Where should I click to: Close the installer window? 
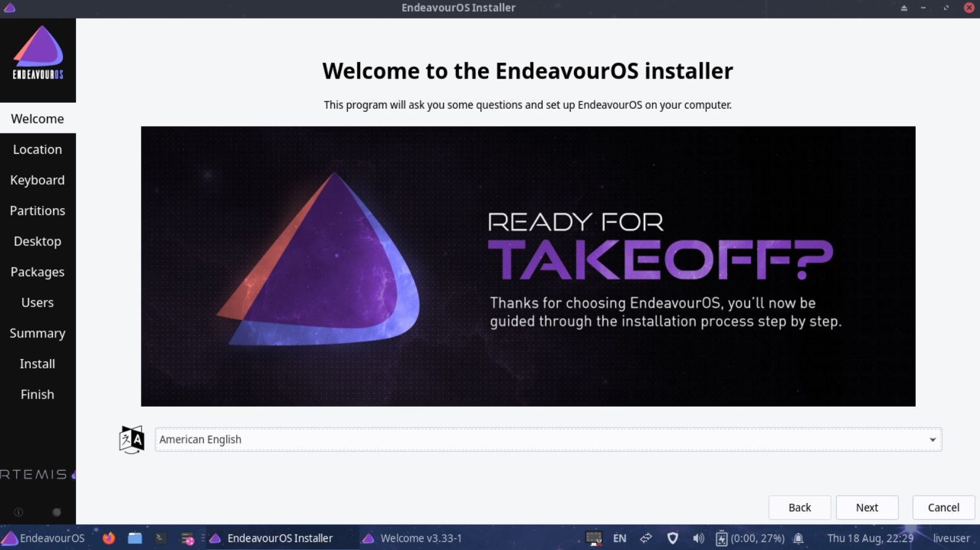(969, 8)
